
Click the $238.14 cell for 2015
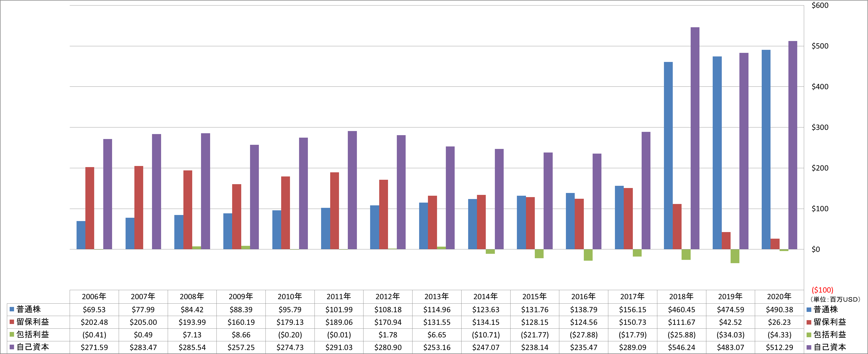tap(535, 347)
